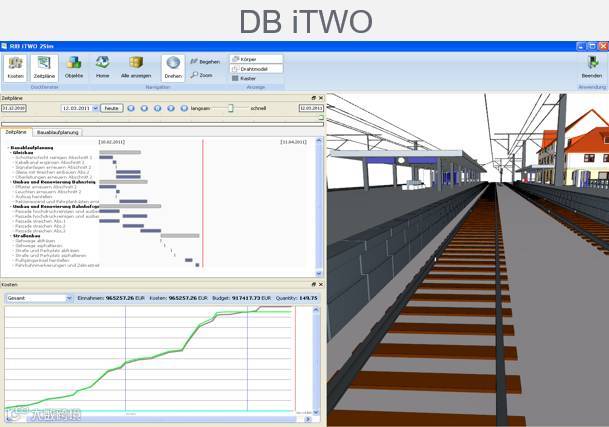
Task: Select 'Gehwege asphaltieren' task row
Action: coord(38,246)
